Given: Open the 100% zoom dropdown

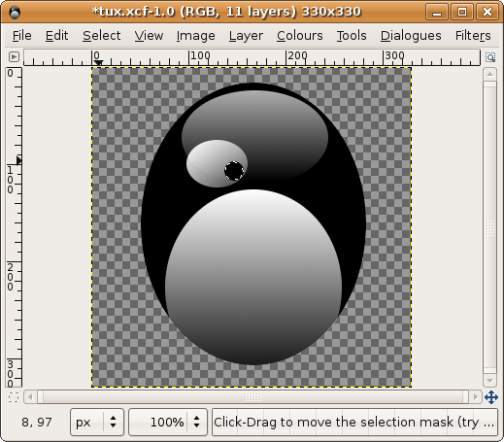Looking at the screenshot, I should (196, 422).
